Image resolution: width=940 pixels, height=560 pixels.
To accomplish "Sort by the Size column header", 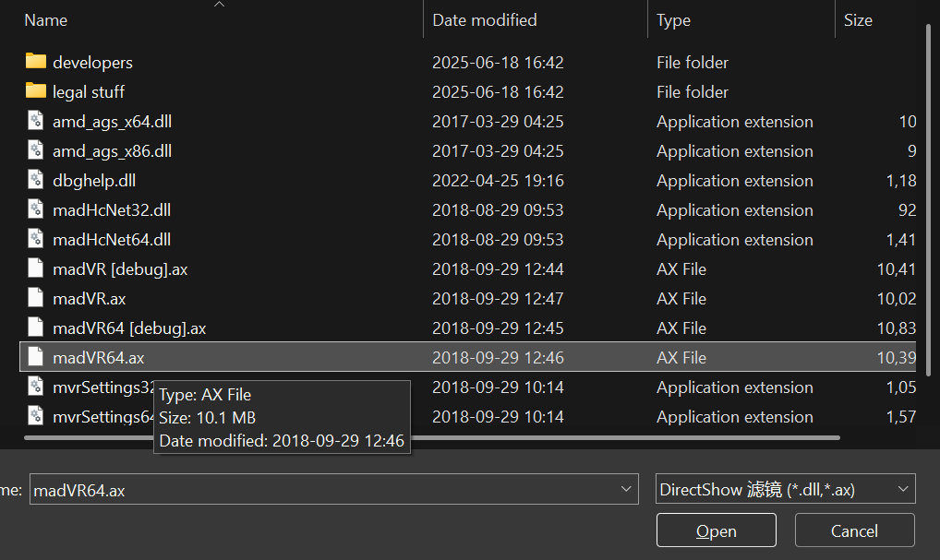I will [858, 20].
